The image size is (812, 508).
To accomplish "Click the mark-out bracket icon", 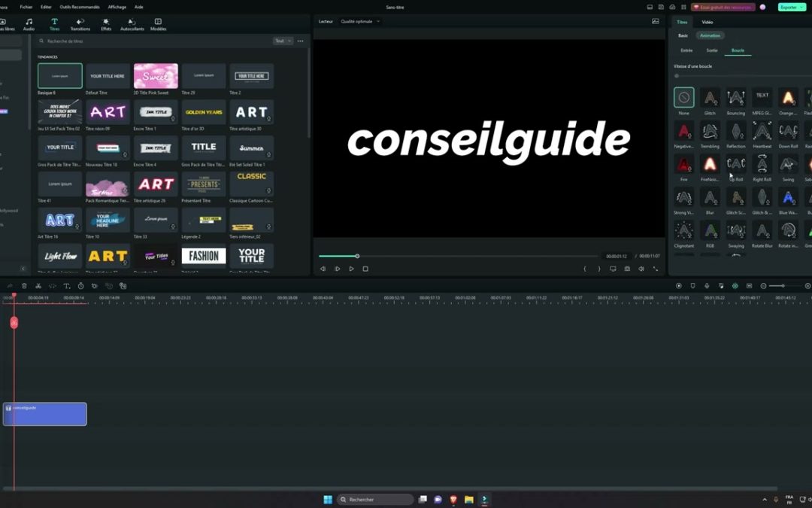I will tap(599, 269).
